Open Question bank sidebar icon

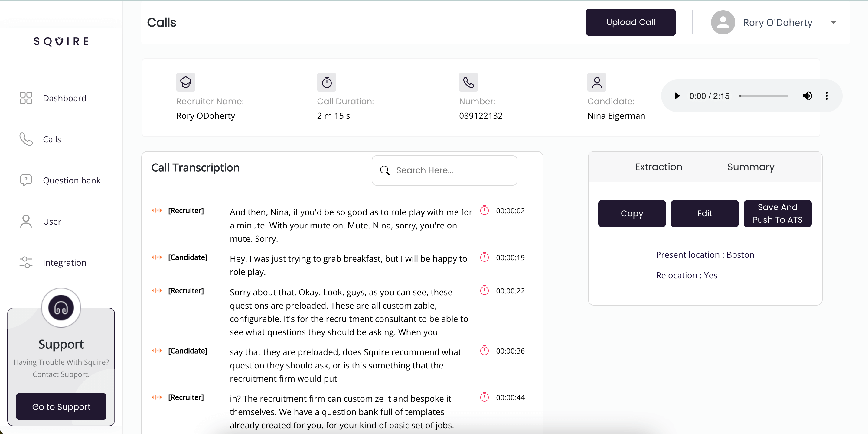pos(26,180)
